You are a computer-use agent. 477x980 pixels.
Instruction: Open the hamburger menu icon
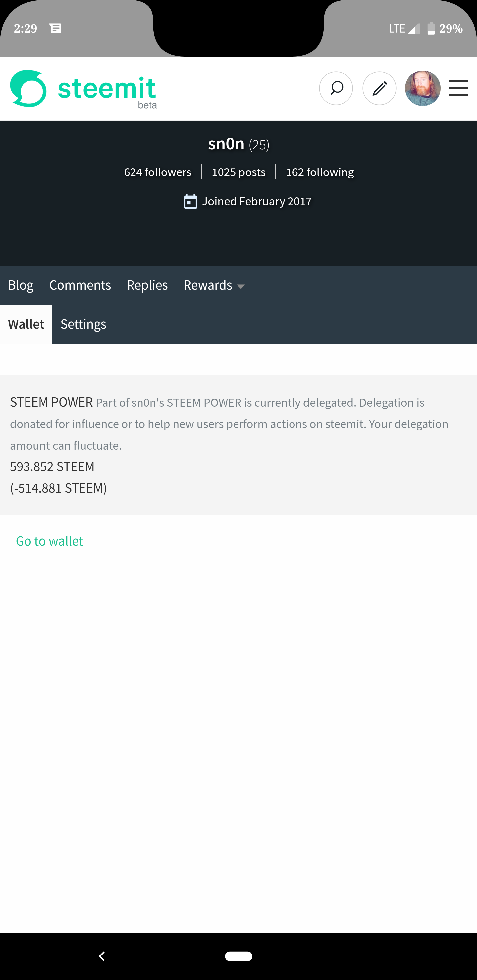click(x=458, y=88)
